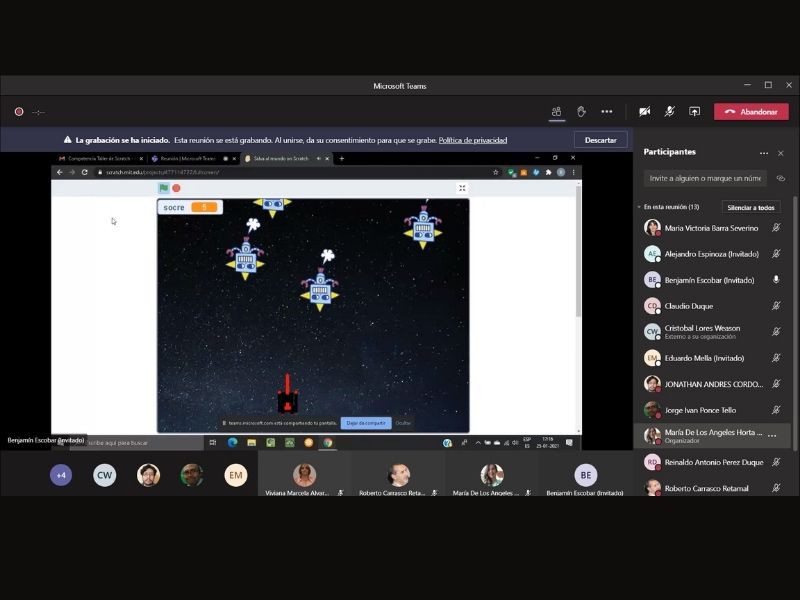
Task: Click the red Abandonar button
Action: (x=751, y=112)
